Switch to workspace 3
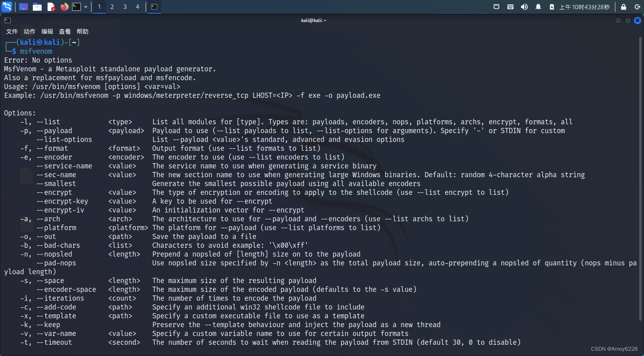The image size is (644, 356). pyautogui.click(x=125, y=7)
